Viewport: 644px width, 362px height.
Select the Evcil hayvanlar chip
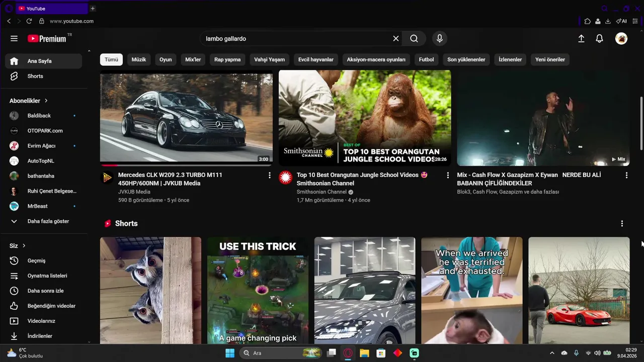tap(316, 59)
